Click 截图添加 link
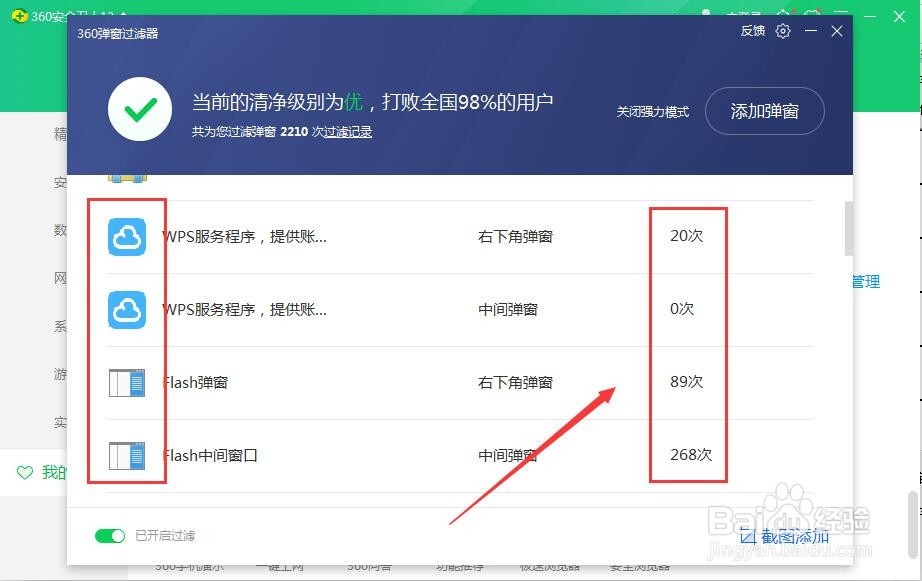This screenshot has height=581, width=922. pyautogui.click(x=795, y=536)
